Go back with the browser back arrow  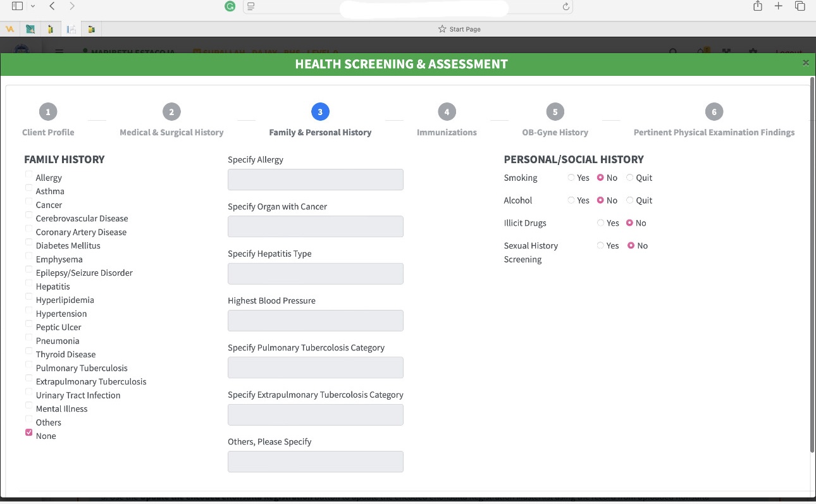52,6
